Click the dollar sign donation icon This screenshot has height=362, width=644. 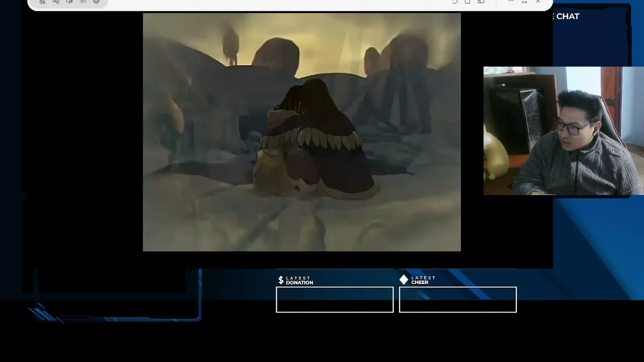pyautogui.click(x=281, y=280)
